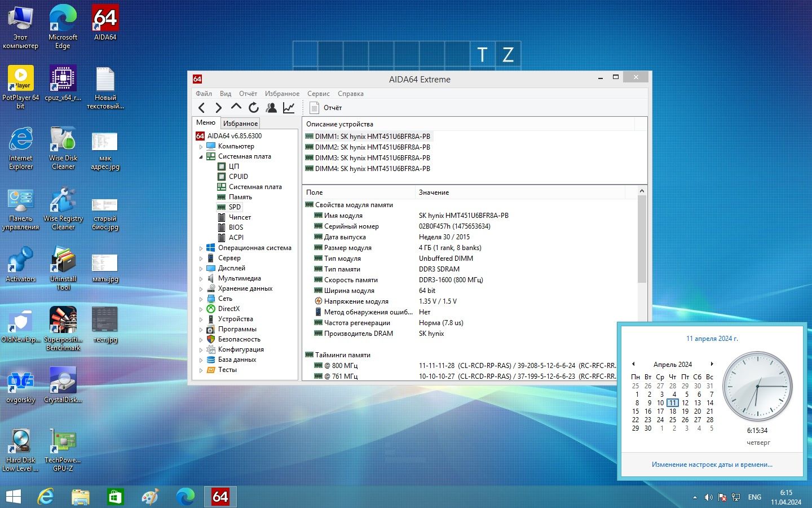Select the TechPowerUp GPU-Z desktop icon

[x=63, y=449]
